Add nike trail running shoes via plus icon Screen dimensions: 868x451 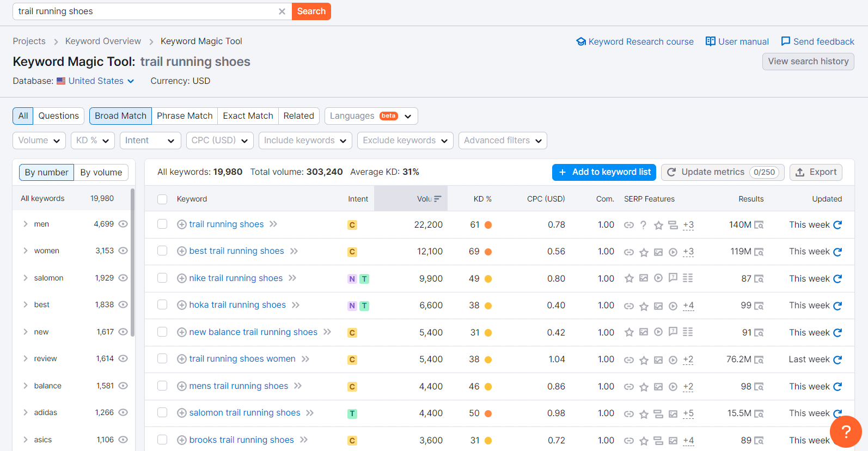[x=182, y=278]
